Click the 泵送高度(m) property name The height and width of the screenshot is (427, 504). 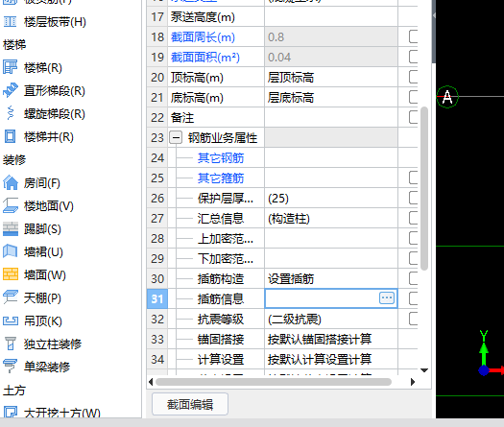click(x=203, y=16)
